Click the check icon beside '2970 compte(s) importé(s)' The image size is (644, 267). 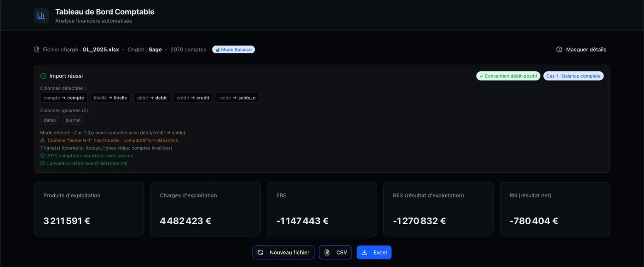(x=43, y=156)
